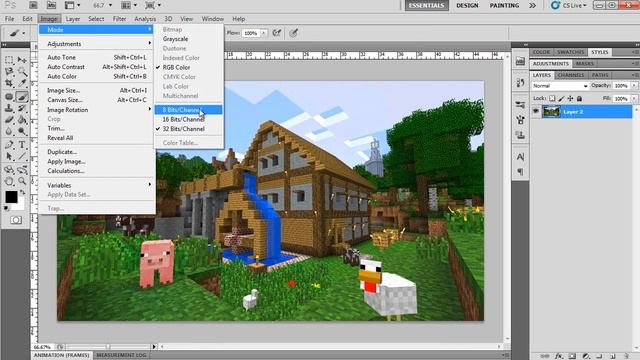
Task: Switch to the Channels tab
Action: 571,75
